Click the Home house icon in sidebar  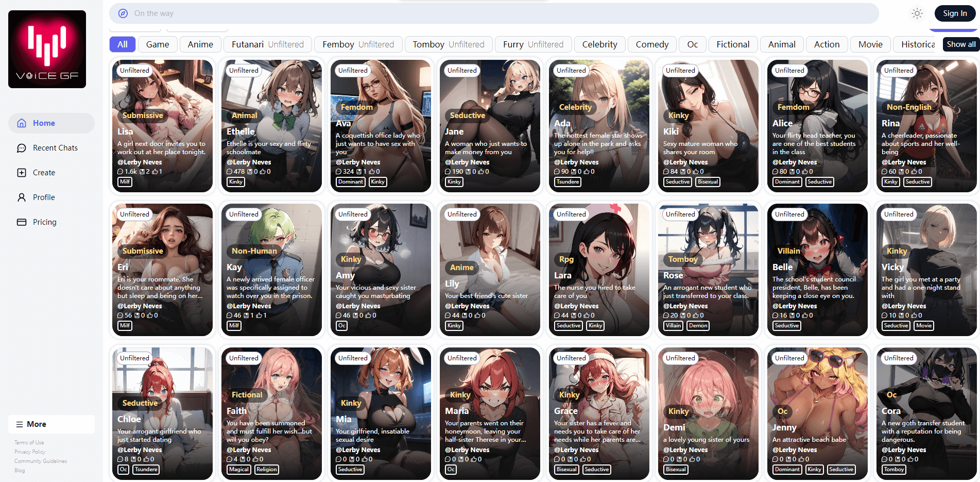22,123
